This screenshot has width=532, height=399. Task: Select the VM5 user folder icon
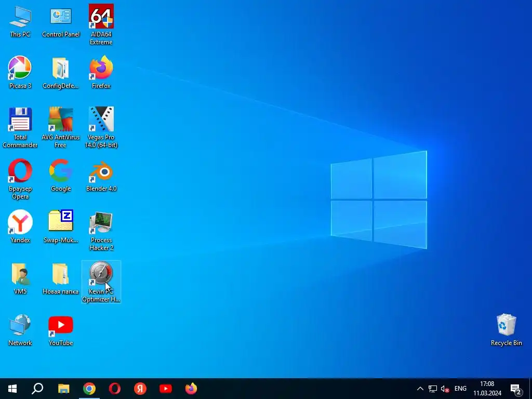point(20,278)
